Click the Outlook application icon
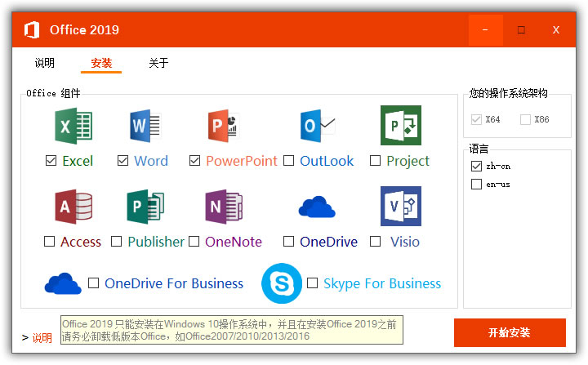Image resolution: width=588 pixels, height=365 pixels. (318, 126)
